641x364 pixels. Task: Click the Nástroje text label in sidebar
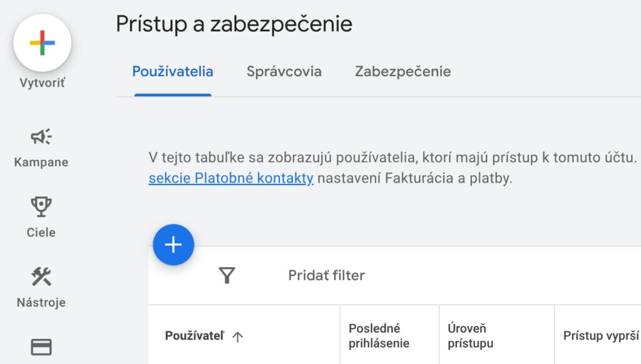[x=41, y=303]
